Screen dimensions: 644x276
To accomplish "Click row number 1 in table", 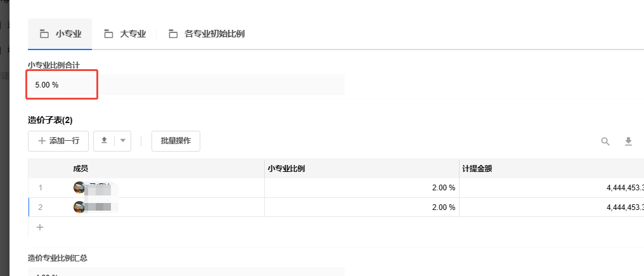I will coord(41,187).
